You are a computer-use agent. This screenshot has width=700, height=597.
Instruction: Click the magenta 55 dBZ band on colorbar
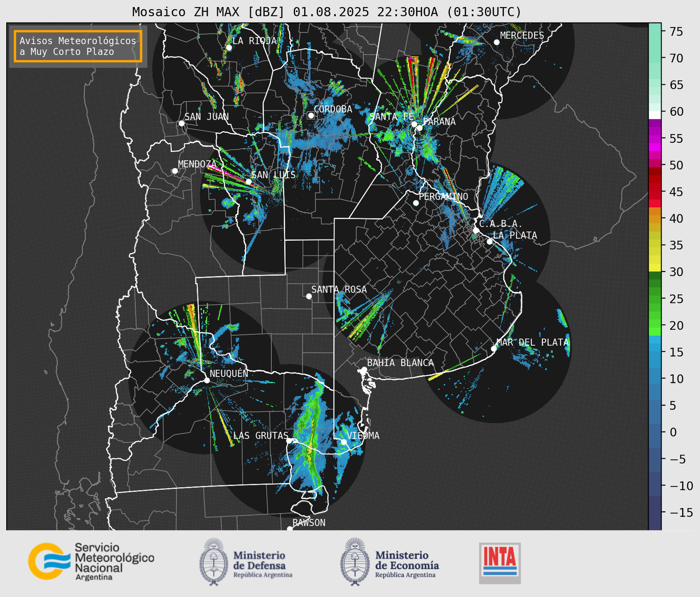click(x=654, y=138)
